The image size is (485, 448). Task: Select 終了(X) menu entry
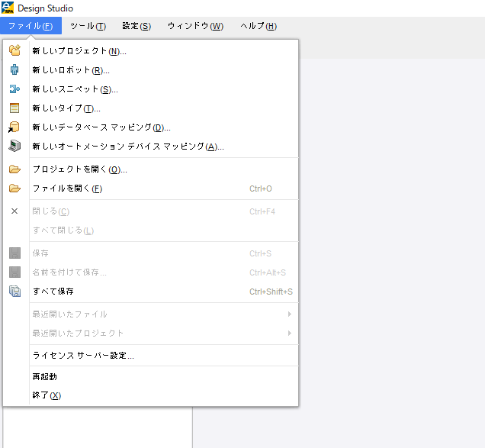(151, 395)
